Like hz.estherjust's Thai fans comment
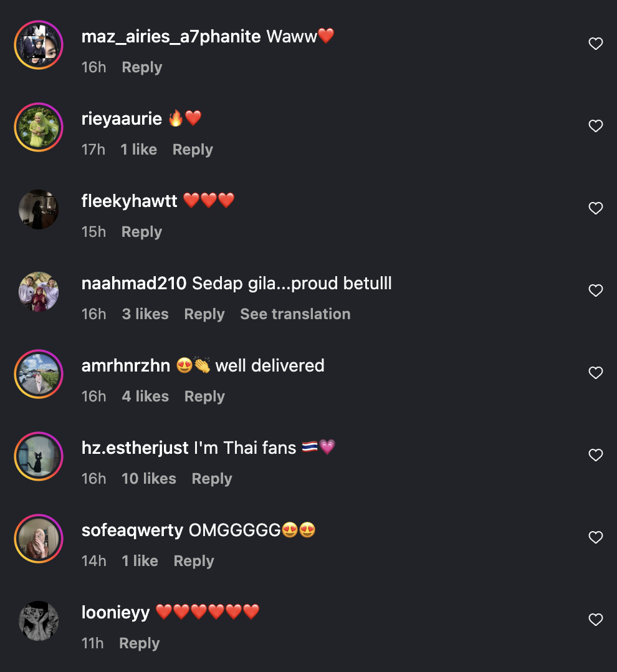Image resolution: width=617 pixels, height=672 pixels. pyautogui.click(x=596, y=454)
